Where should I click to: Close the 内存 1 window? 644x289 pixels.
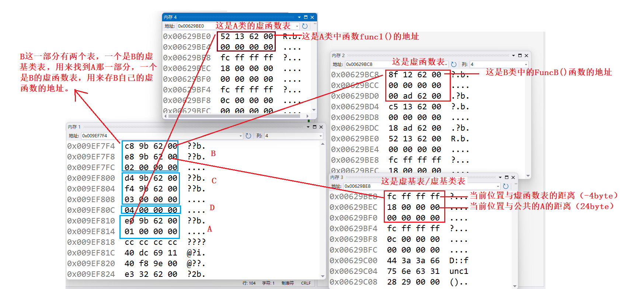pos(321,127)
